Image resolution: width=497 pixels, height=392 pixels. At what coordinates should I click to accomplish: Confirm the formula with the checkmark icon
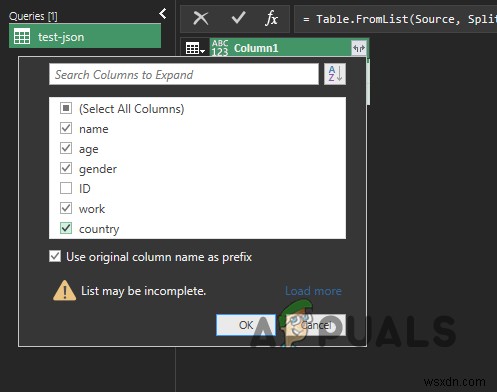point(238,18)
